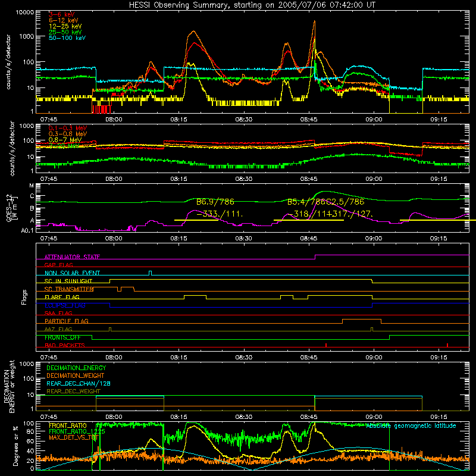This screenshot has height=476, width=476.
Task: Click the MAX_DET_VS_TOT legend label
Action: point(74,437)
